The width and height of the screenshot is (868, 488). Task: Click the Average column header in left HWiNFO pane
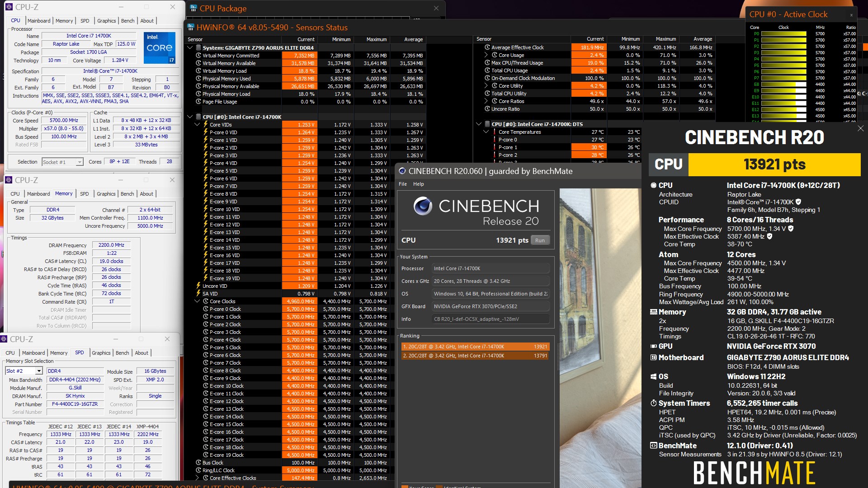tap(413, 39)
